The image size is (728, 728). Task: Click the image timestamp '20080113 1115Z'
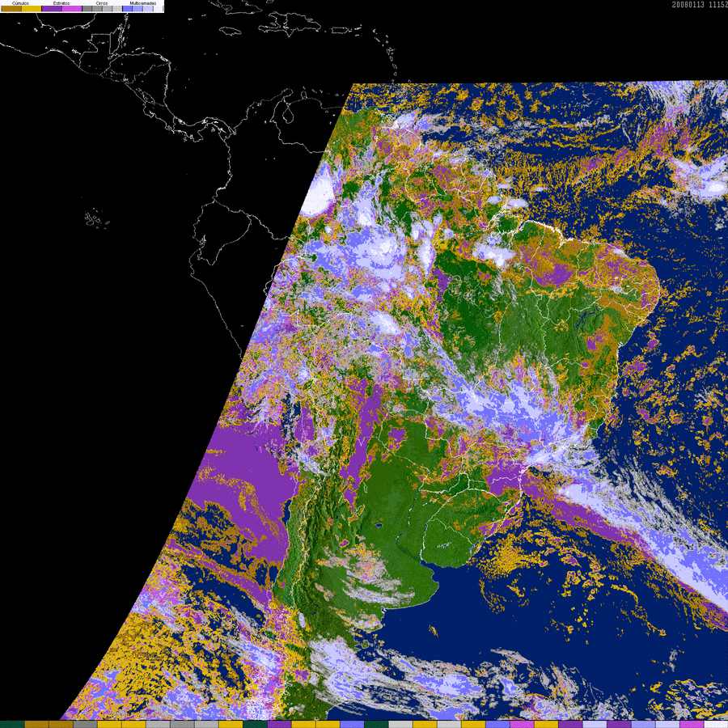click(x=700, y=4)
